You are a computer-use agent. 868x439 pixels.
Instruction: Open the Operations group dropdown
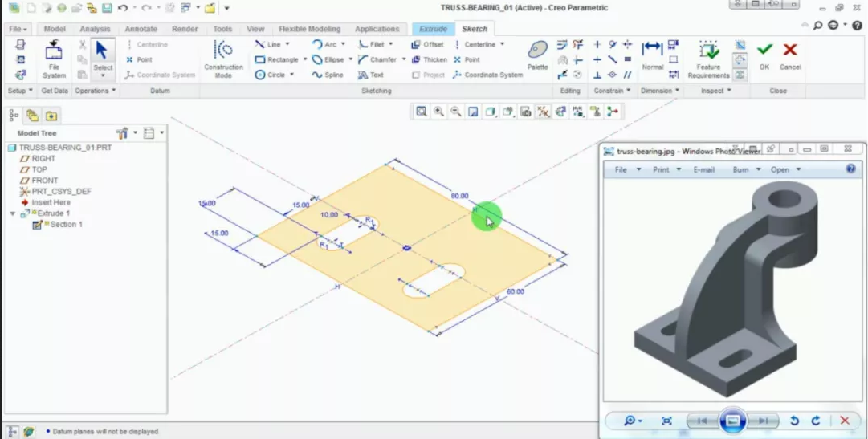pyautogui.click(x=96, y=91)
